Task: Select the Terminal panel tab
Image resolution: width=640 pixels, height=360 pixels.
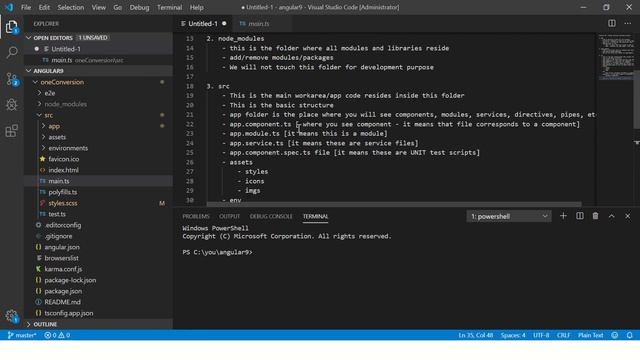Action: coord(315,216)
